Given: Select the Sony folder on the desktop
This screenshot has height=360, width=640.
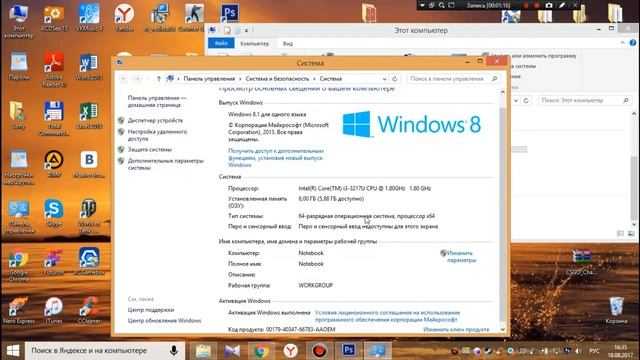Looking at the screenshot, I should [x=18, y=115].
